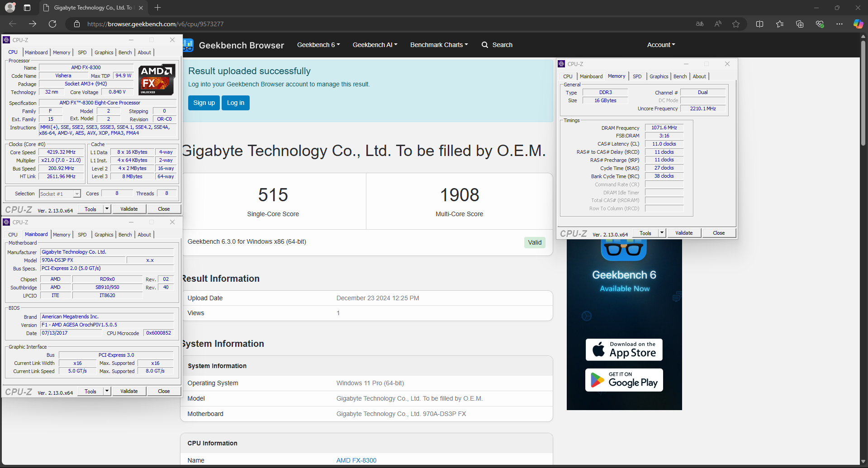
Task: Expand the Geekbench 6 dropdown menu
Action: (x=318, y=45)
